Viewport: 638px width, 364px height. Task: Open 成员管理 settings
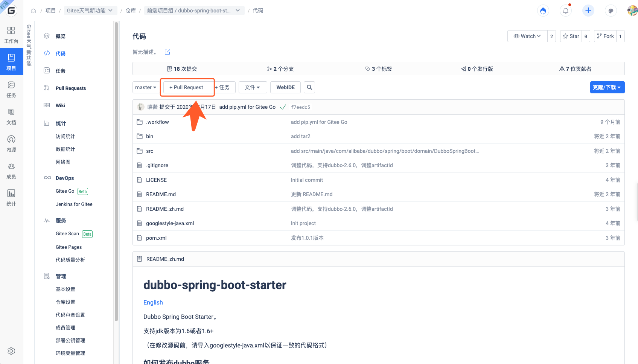click(x=65, y=327)
